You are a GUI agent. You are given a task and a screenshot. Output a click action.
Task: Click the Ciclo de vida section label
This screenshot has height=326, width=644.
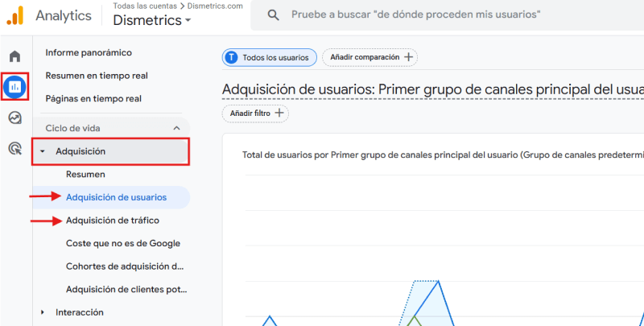(72, 128)
